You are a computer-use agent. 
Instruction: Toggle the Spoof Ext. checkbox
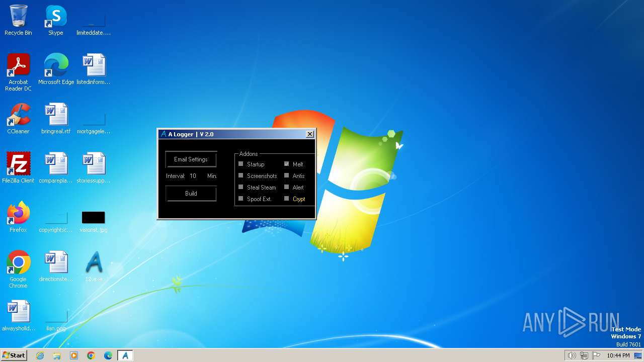click(x=240, y=199)
